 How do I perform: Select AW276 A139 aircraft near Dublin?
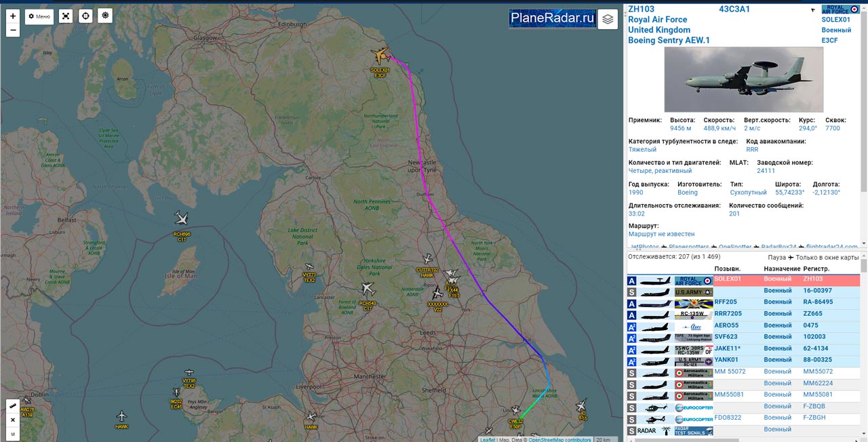(27, 401)
